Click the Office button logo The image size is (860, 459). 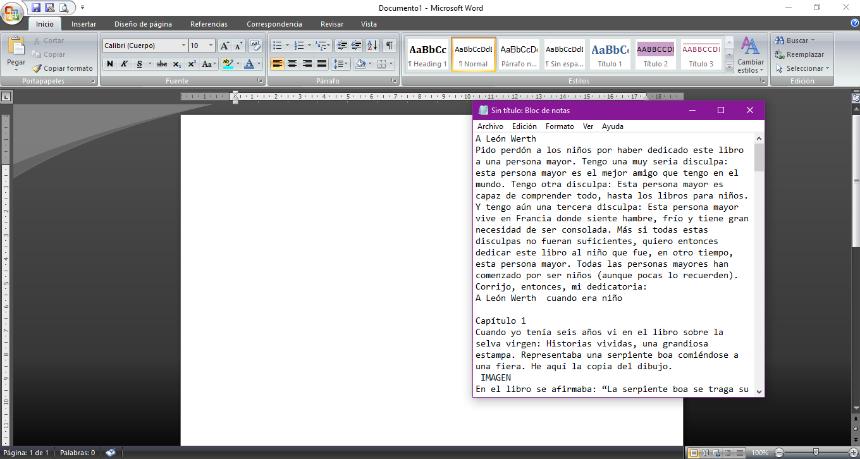pyautogui.click(x=13, y=12)
